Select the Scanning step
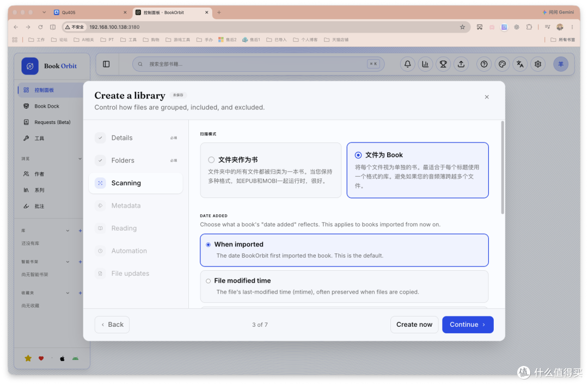The image size is (588, 385). coord(136,183)
